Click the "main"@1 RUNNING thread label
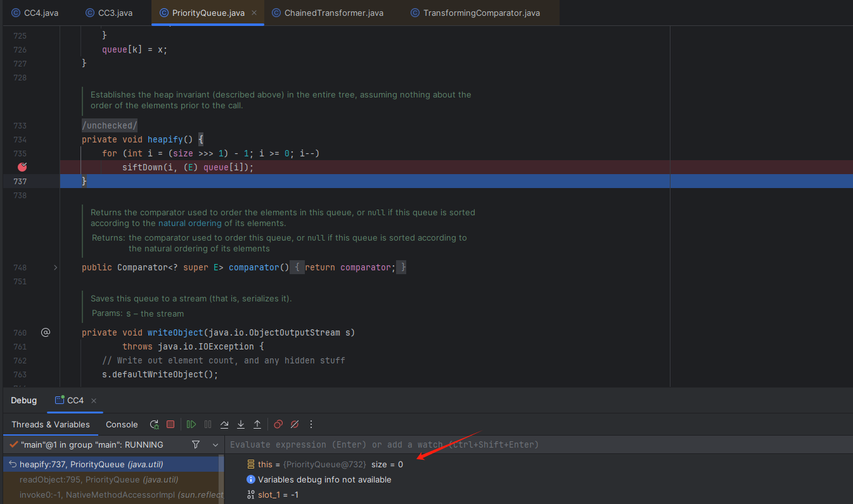Image resolution: width=853 pixels, height=504 pixels. point(92,444)
